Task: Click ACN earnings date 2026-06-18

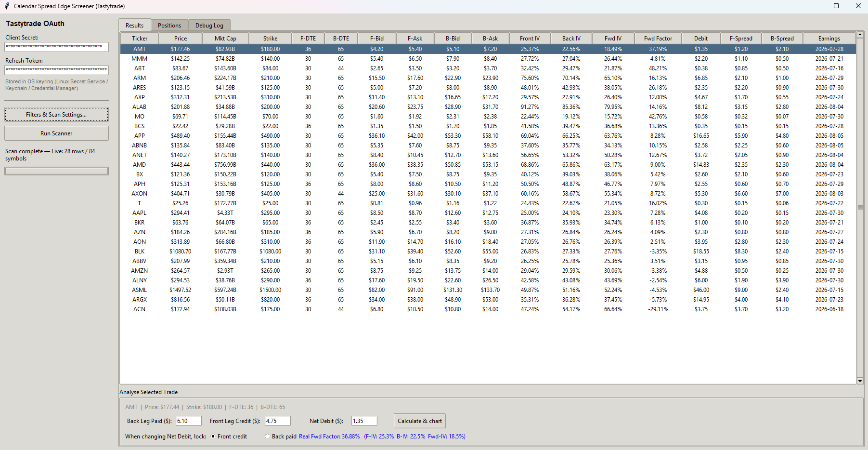Action: [829, 309]
